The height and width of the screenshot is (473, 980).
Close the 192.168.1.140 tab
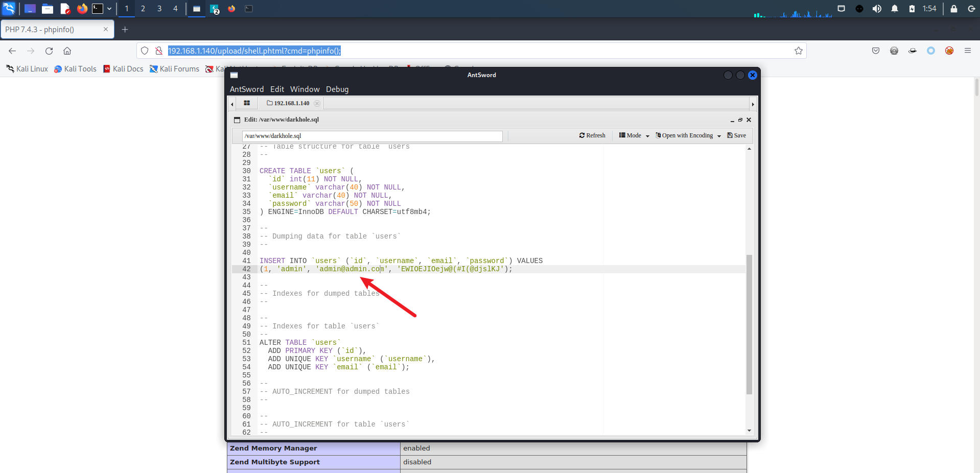[x=317, y=103]
